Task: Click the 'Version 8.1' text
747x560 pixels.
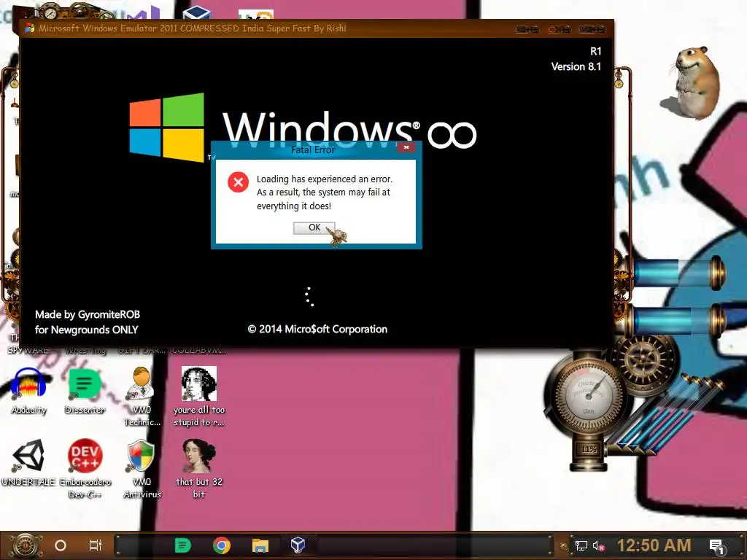Action: (x=576, y=66)
